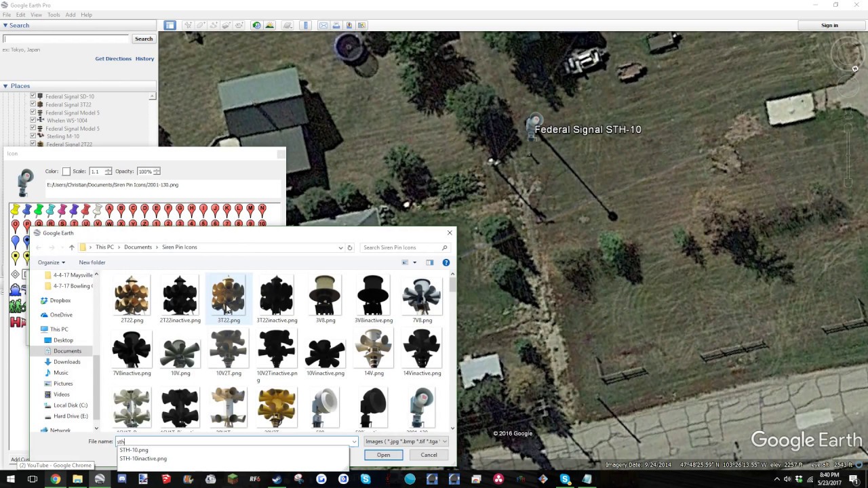
Task: Open the Organize dropdown
Action: [52, 262]
